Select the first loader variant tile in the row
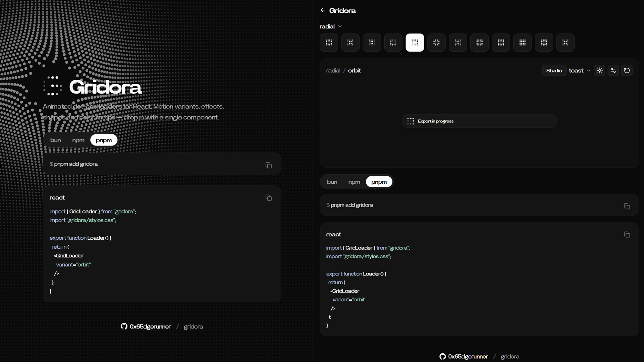This screenshot has height=362, width=644. click(x=329, y=43)
